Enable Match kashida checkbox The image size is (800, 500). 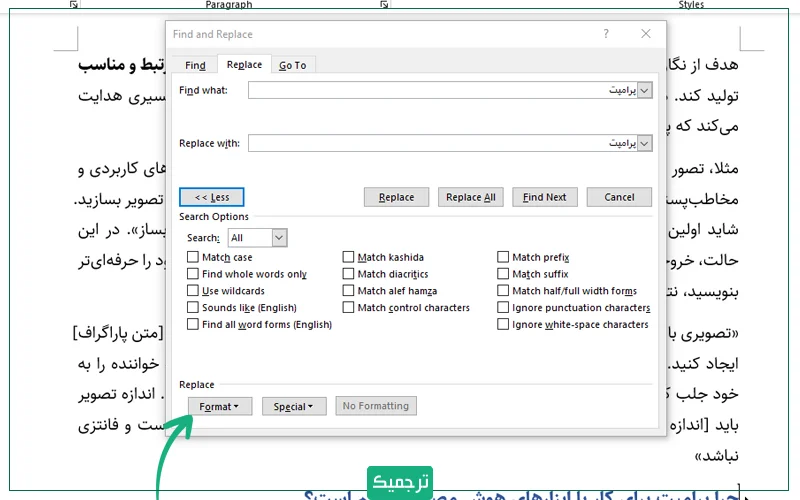(x=348, y=258)
